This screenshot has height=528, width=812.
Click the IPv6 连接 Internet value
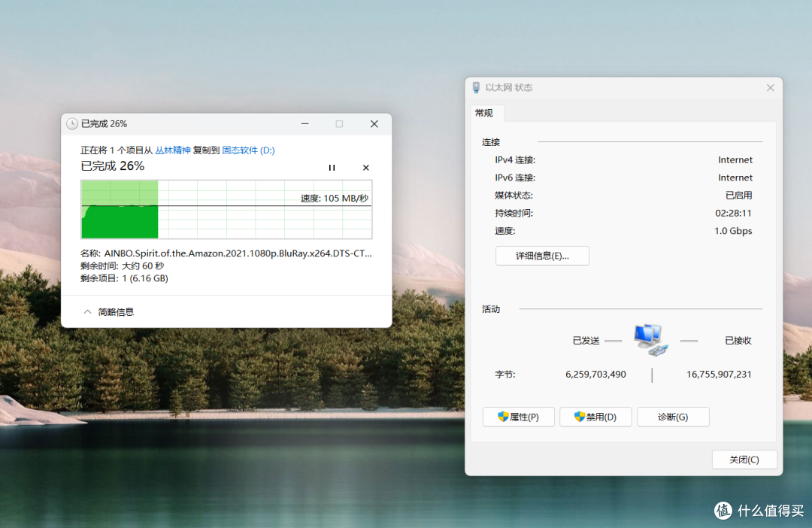pyautogui.click(x=735, y=178)
